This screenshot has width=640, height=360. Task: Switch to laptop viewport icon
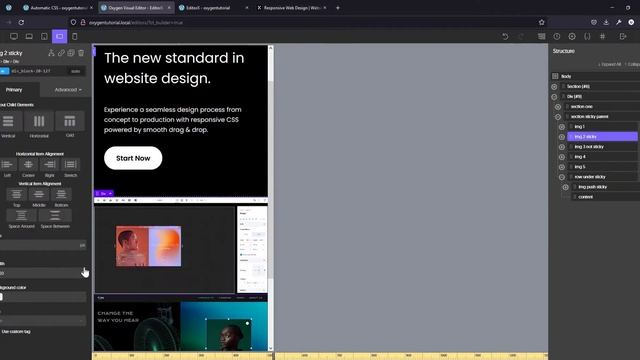29,36
